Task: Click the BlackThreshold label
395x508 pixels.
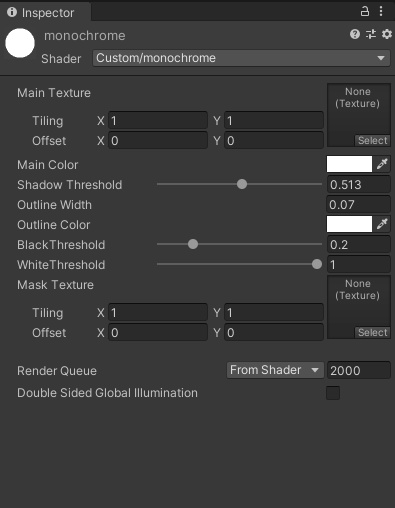Action: pos(61,245)
